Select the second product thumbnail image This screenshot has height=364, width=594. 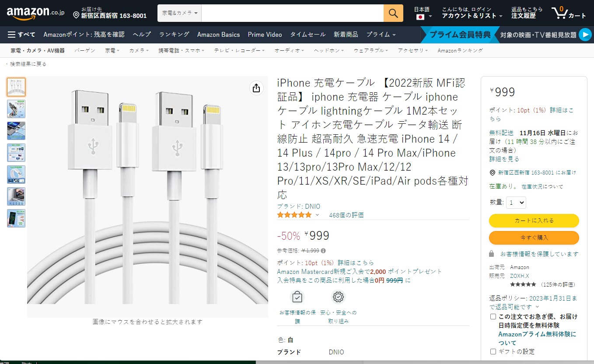16,109
